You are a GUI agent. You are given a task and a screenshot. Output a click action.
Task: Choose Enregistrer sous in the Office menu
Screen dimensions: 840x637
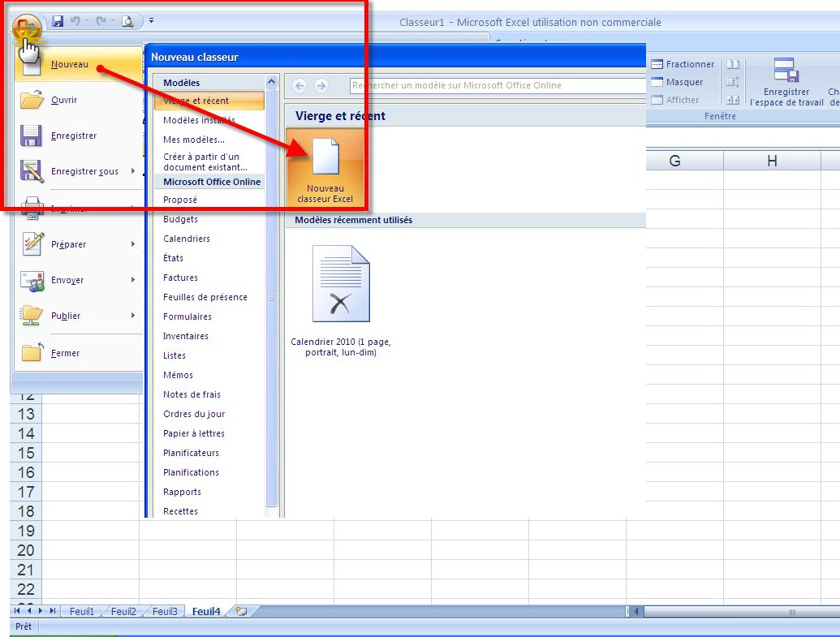[x=78, y=171]
